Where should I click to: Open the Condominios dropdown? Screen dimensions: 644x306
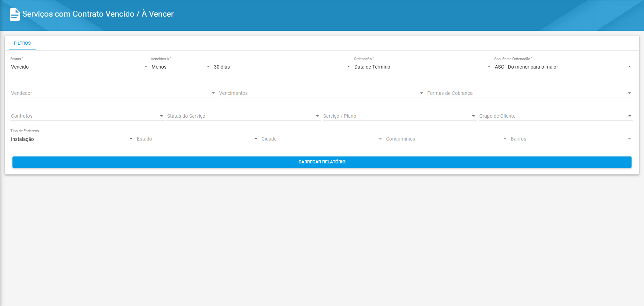point(447,139)
